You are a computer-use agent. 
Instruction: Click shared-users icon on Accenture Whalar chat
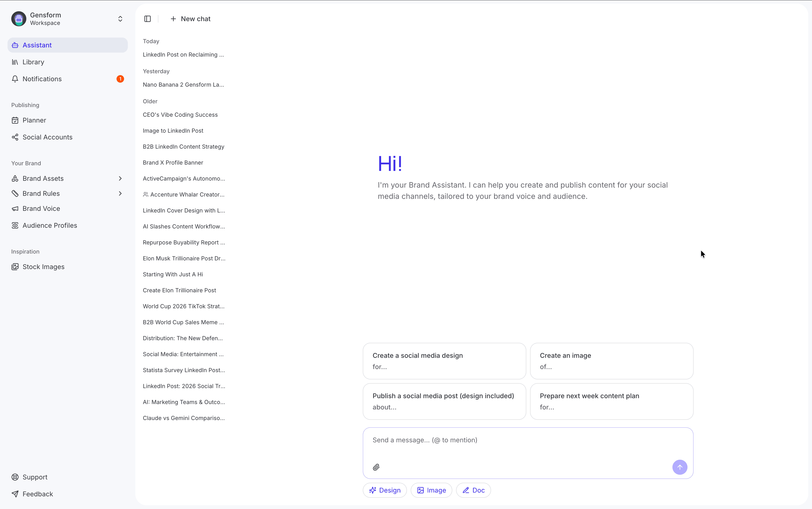tap(145, 195)
